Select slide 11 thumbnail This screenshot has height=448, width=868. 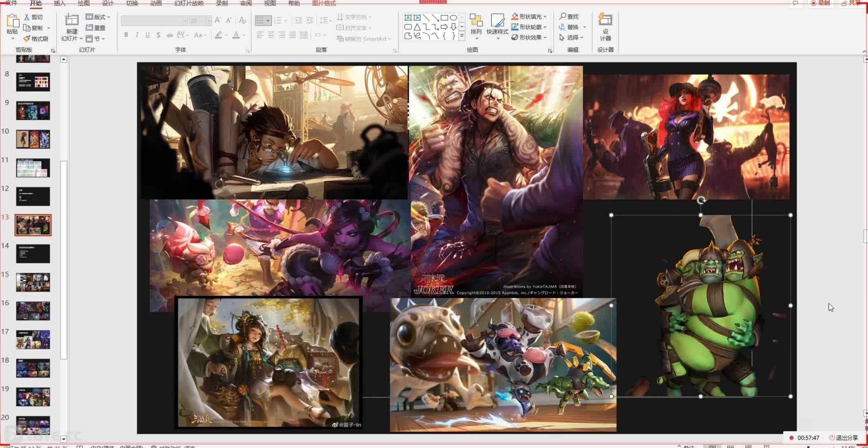point(33,168)
